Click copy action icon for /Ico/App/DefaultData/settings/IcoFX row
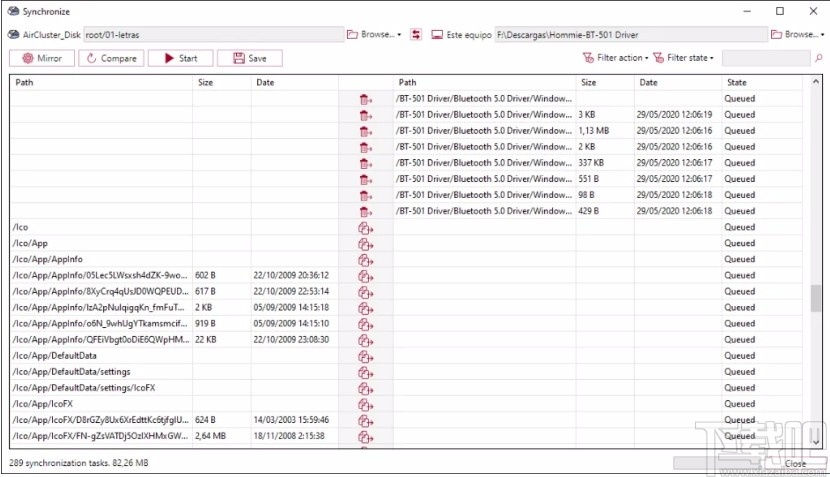Screen dimensions: 830x477 pos(365,389)
